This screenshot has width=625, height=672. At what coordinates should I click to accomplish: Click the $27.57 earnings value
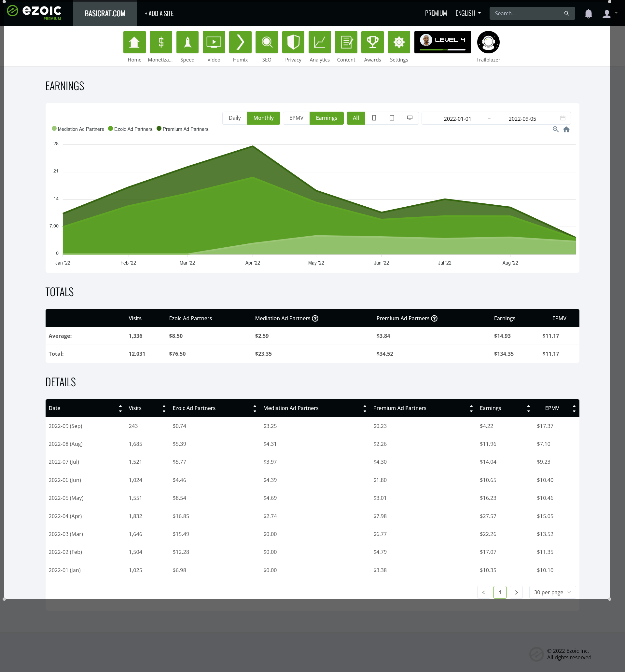coord(488,516)
